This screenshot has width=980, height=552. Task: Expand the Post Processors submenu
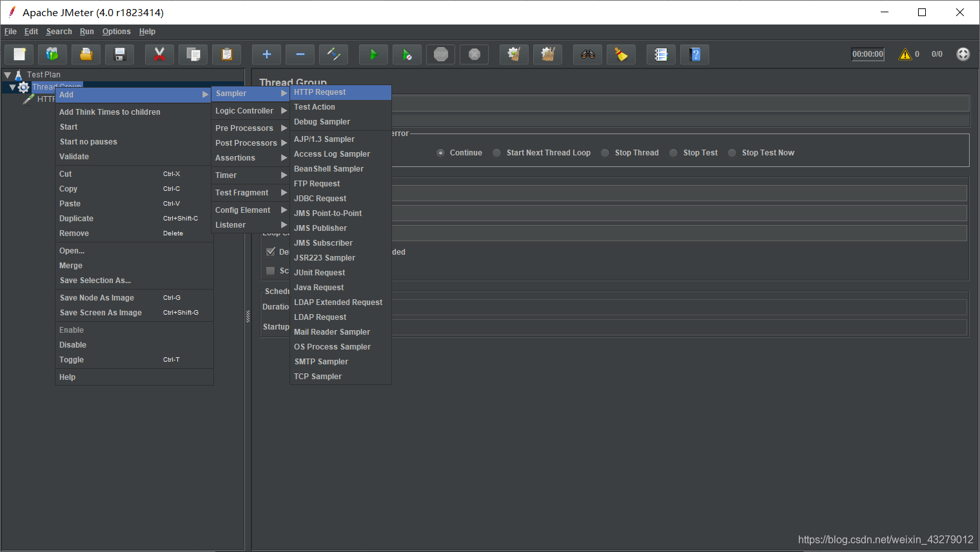pos(251,143)
